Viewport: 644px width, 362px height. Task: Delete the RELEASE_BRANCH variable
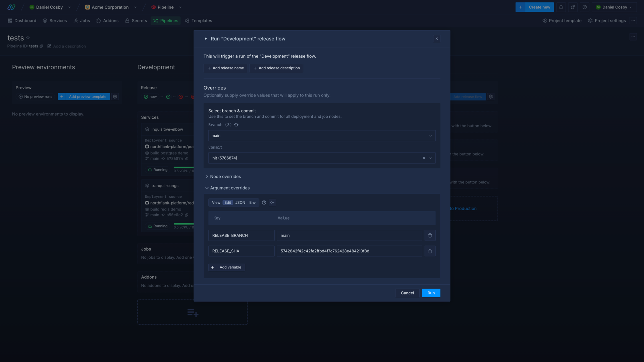click(430, 235)
